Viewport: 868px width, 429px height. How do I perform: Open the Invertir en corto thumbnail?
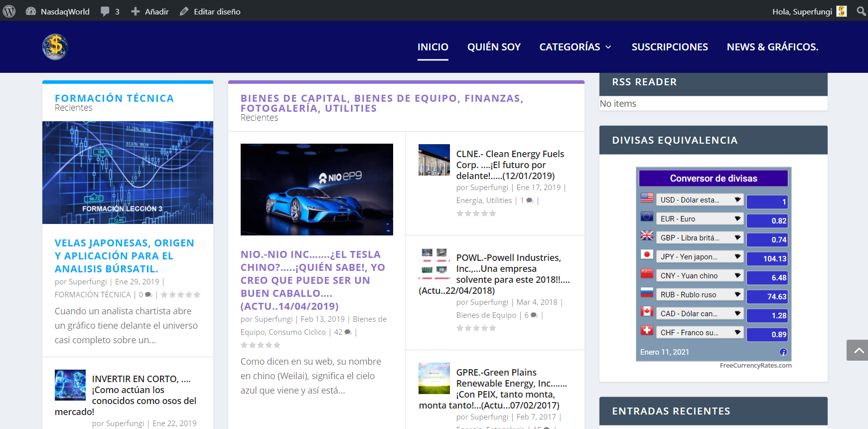(70, 385)
